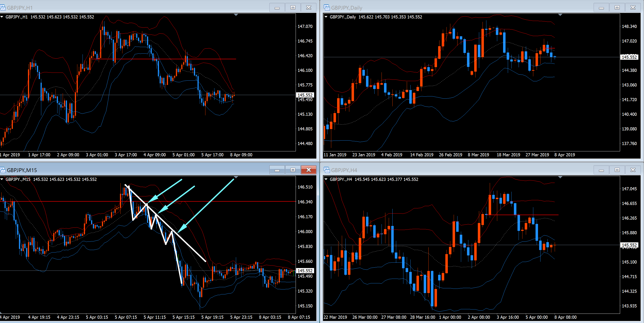
Task: Click the GBPJPY H1 window chart icon
Action: point(3,8)
